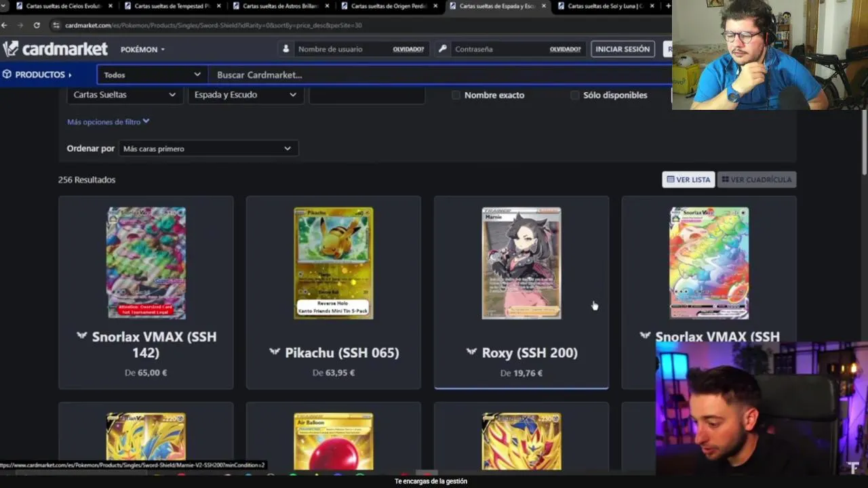Click the browser forward arrow

[20, 25]
